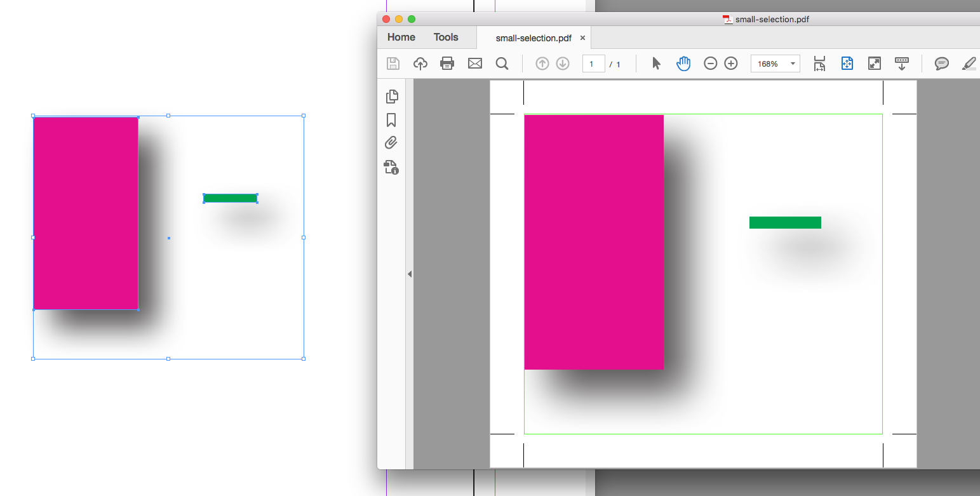Image resolution: width=980 pixels, height=496 pixels.
Task: Select the Highlight text pen tool
Action: 969,64
